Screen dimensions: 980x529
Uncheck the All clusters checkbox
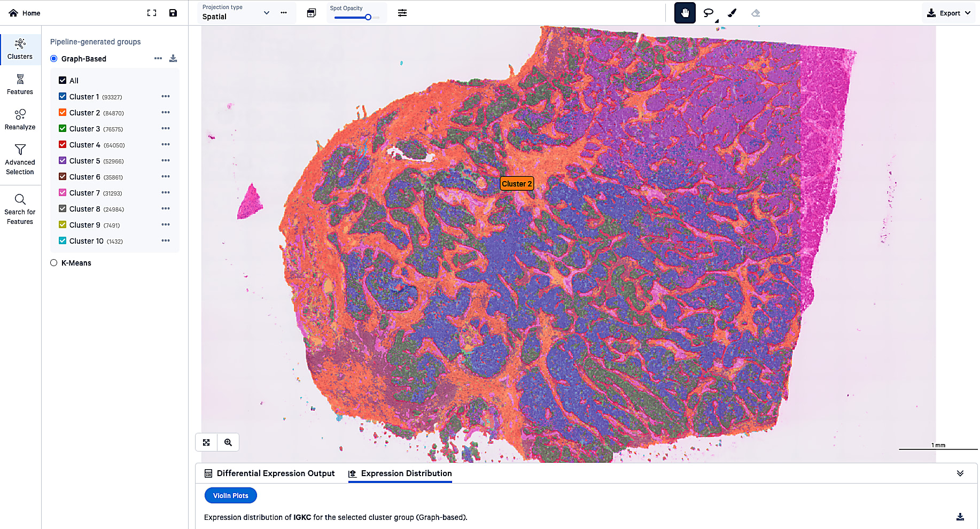tap(63, 80)
